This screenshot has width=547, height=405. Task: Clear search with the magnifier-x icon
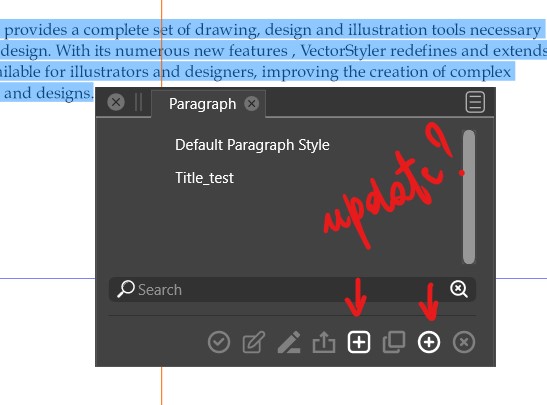pyautogui.click(x=459, y=289)
